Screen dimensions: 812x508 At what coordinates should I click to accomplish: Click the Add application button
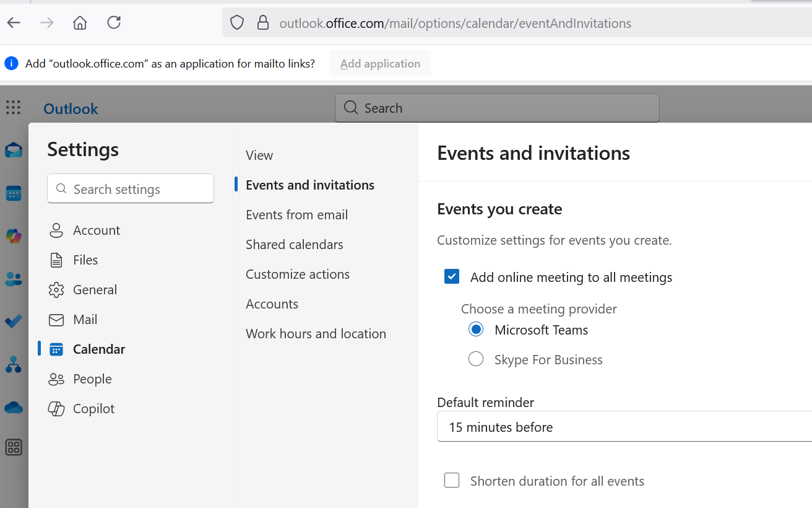click(x=380, y=63)
